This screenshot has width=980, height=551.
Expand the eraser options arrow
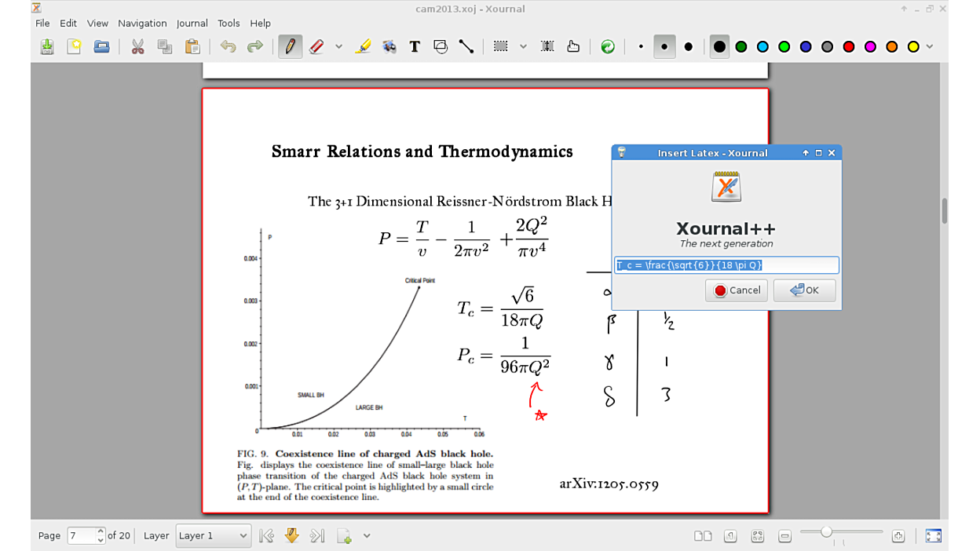(x=338, y=47)
